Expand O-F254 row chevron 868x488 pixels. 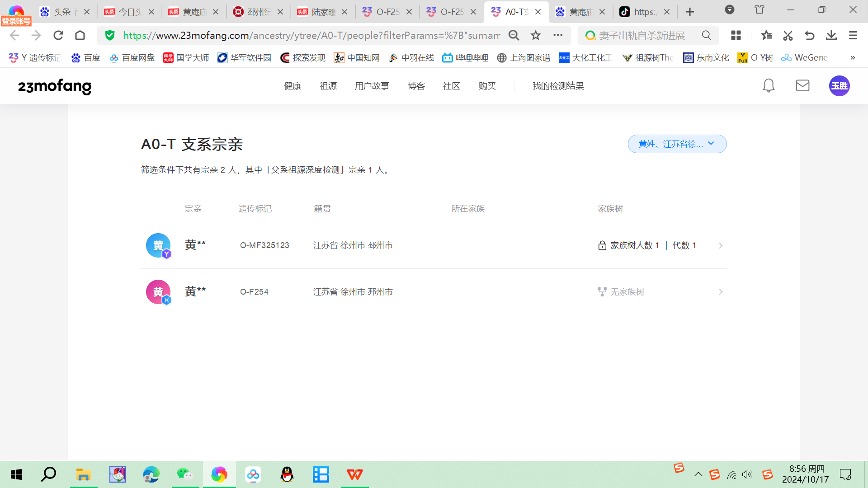[x=721, y=292]
